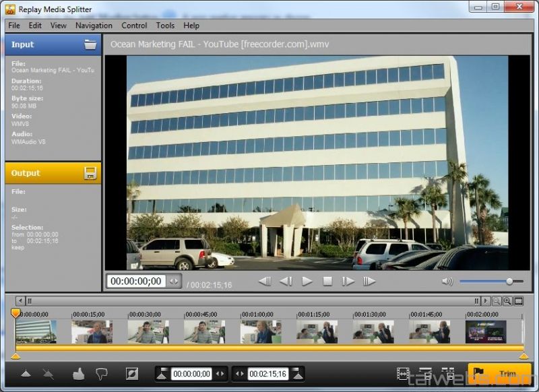Open the Navigation menu
The width and height of the screenshot is (539, 392).
(94, 26)
